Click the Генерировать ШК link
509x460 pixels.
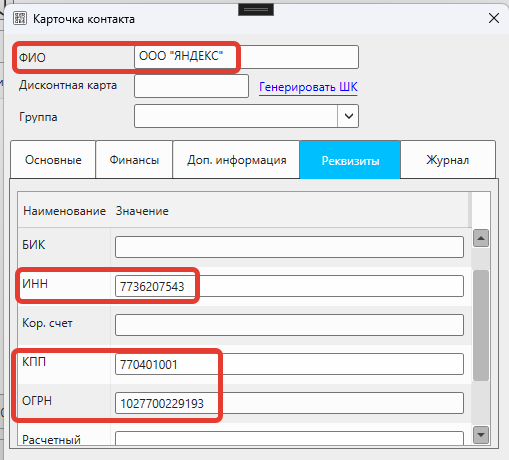[308, 87]
